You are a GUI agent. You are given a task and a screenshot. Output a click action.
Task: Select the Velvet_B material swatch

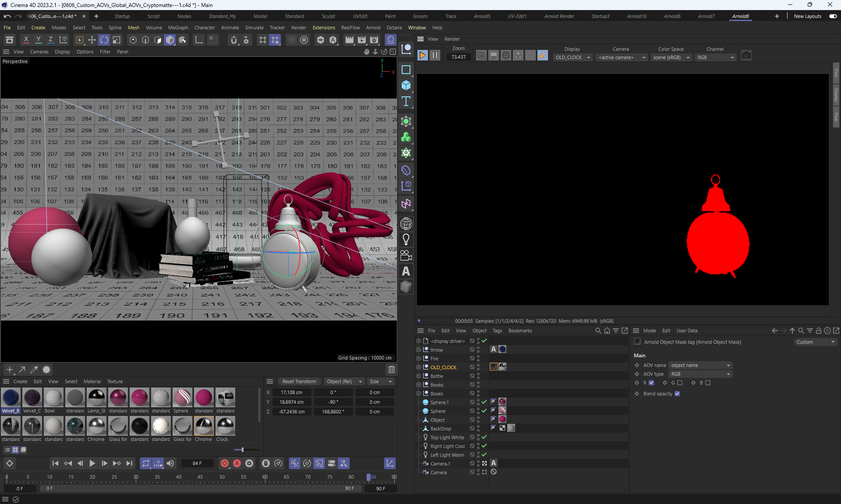tap(11, 398)
